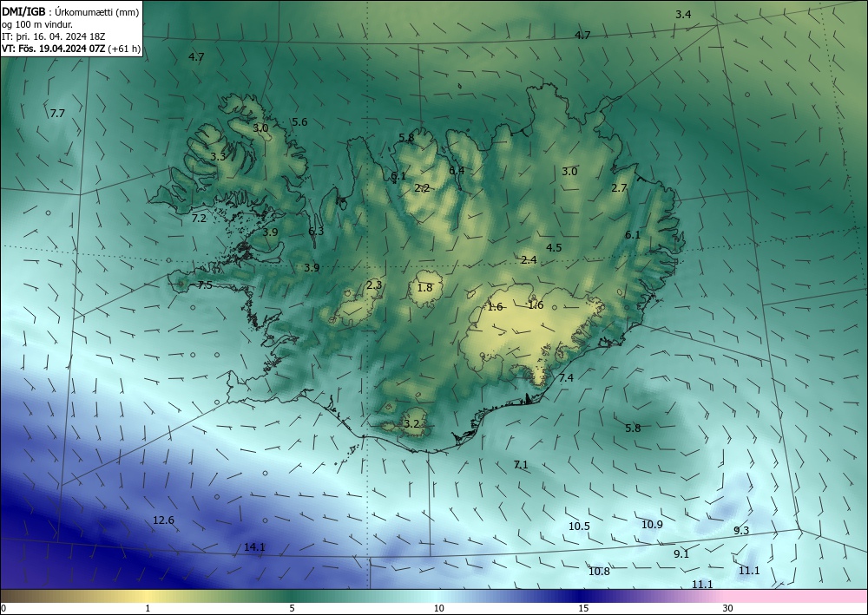Click the 5.6 map value
Viewport: 868px width, 615px height.
click(299, 121)
